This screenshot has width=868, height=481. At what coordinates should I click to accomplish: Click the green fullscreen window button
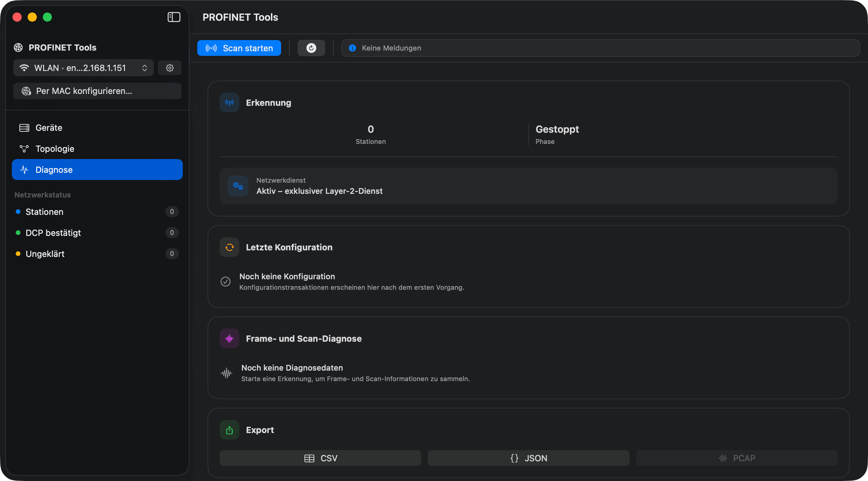pos(48,17)
